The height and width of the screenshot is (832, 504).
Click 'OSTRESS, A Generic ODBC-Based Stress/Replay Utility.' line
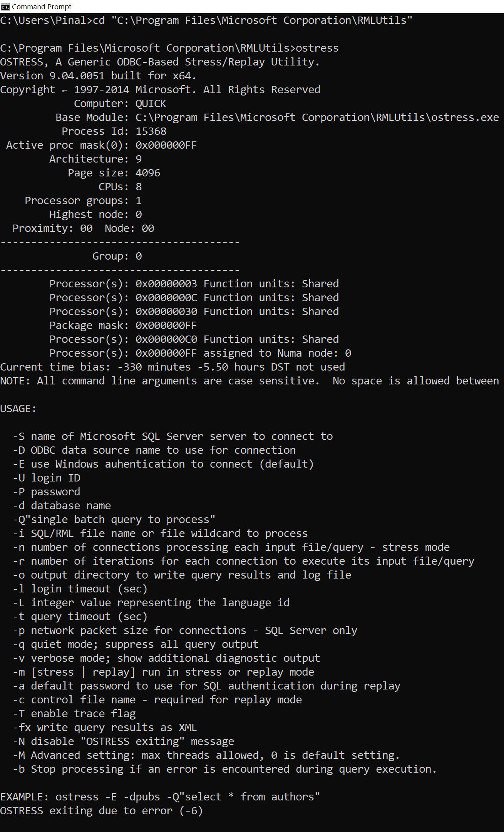160,62
